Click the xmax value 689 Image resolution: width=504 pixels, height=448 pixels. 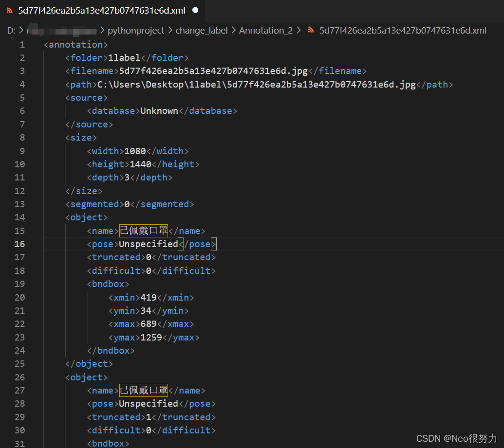149,323
